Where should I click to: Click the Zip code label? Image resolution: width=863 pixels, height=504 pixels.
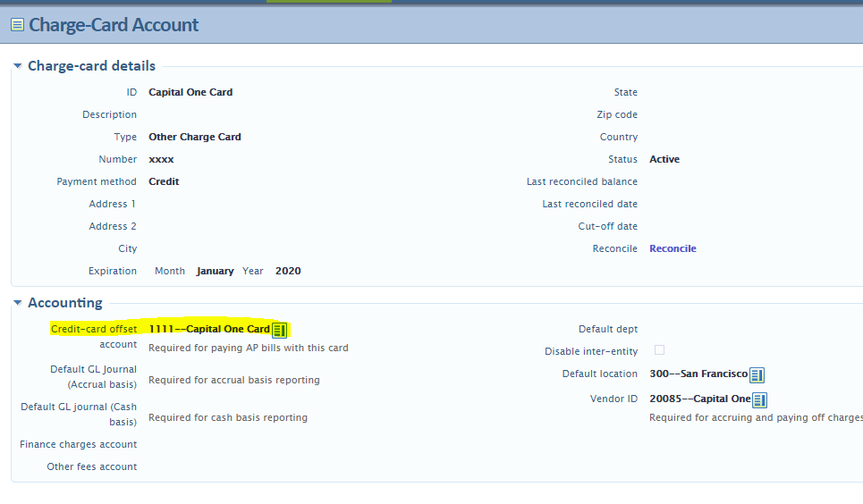617,115
